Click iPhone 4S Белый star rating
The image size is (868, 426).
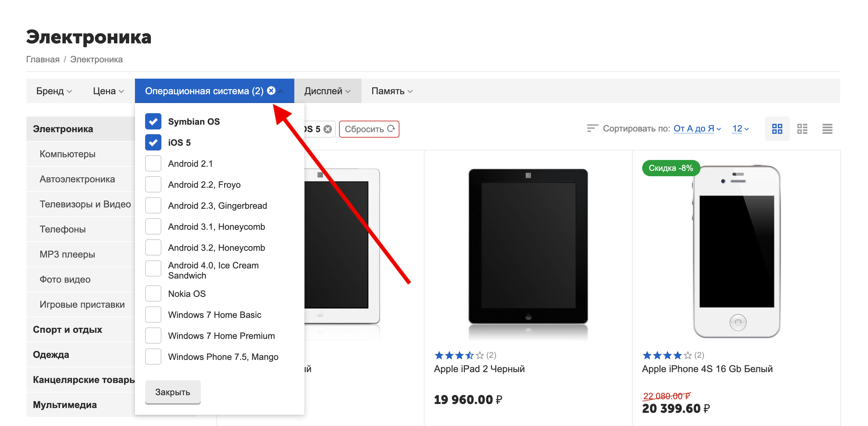667,355
